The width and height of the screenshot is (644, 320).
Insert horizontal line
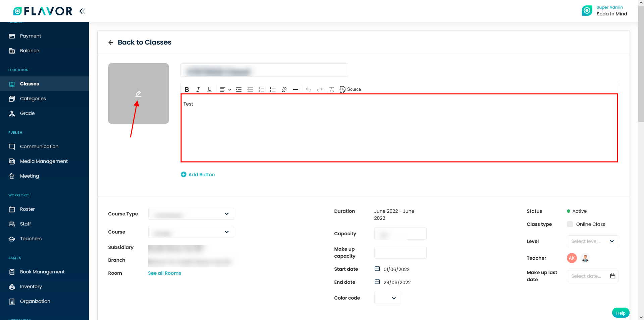point(296,89)
